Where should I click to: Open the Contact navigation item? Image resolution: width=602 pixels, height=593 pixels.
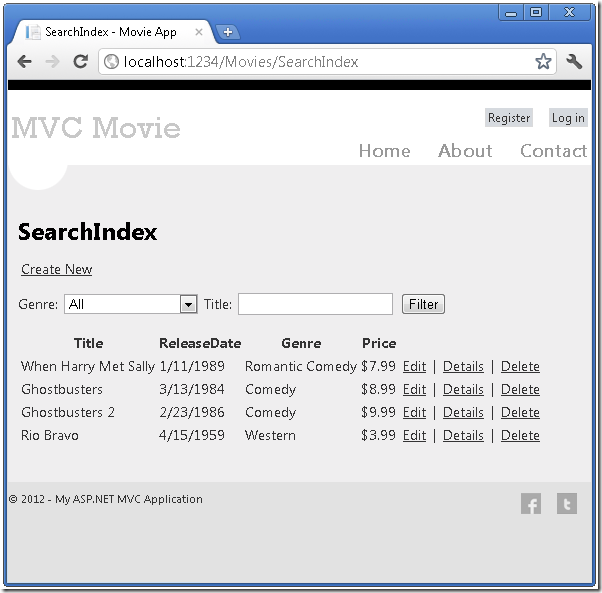[553, 151]
